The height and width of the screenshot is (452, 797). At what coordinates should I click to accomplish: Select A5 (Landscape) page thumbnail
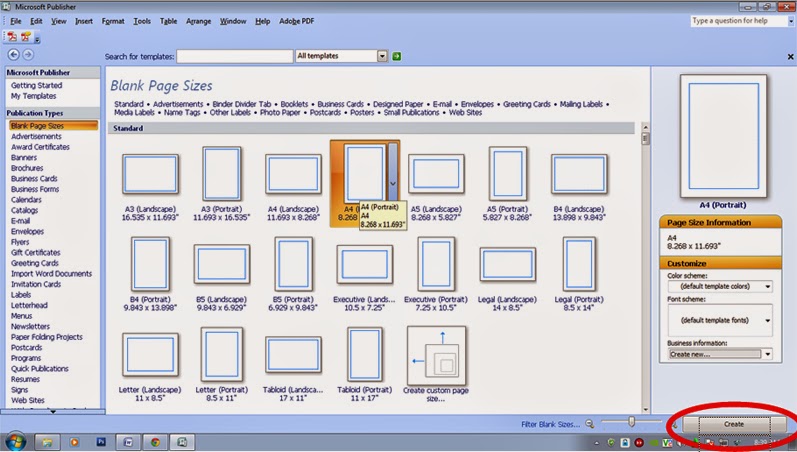pos(436,174)
